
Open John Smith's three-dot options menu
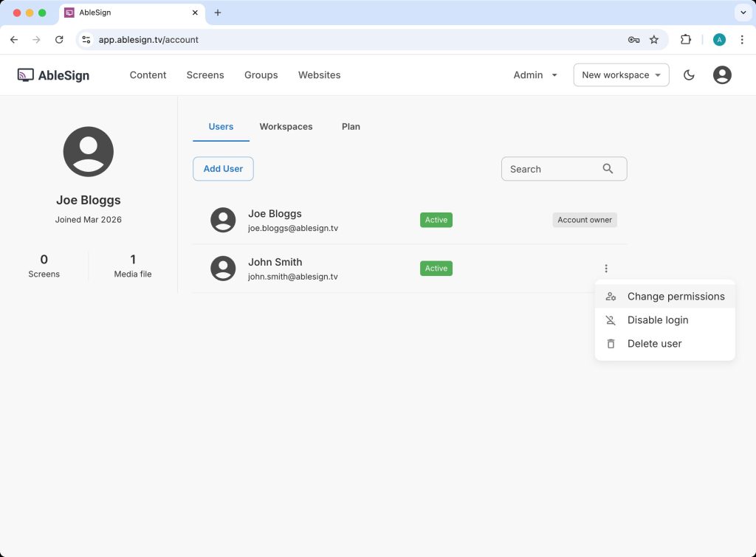tap(606, 269)
